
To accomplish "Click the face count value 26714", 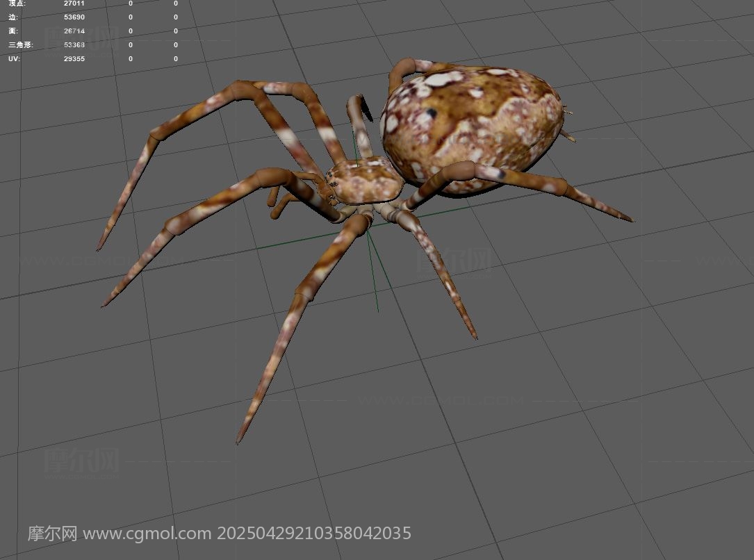I will point(74,31).
